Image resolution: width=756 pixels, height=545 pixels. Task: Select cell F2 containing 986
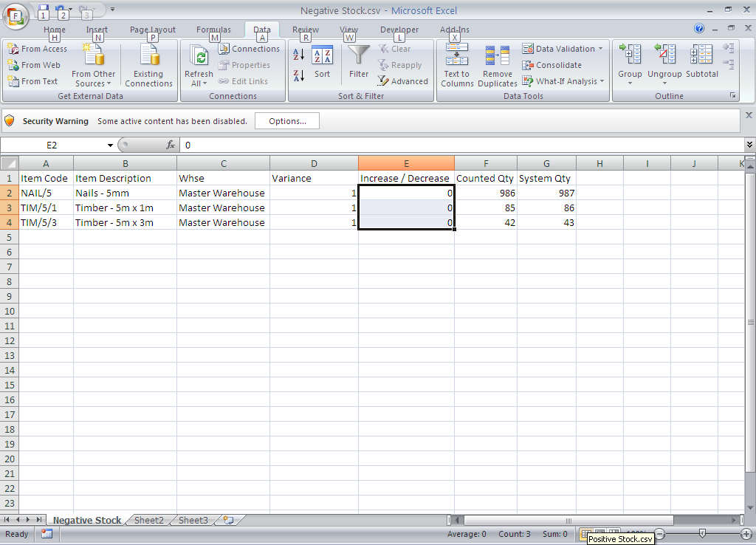(485, 193)
